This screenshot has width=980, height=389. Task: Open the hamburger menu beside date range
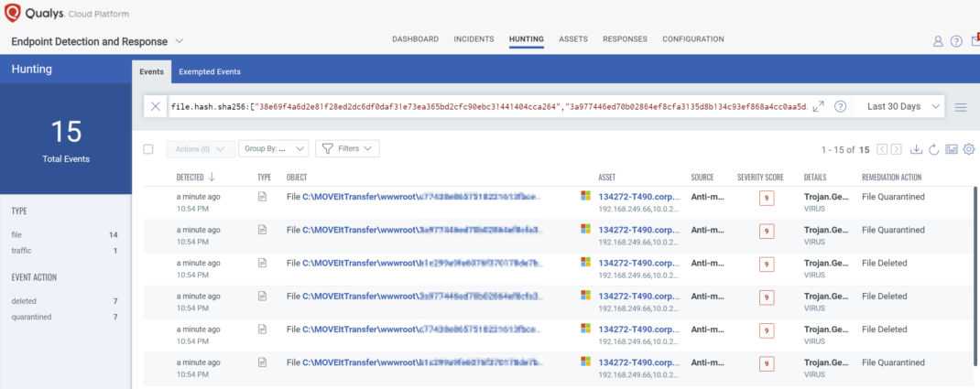pos(961,107)
